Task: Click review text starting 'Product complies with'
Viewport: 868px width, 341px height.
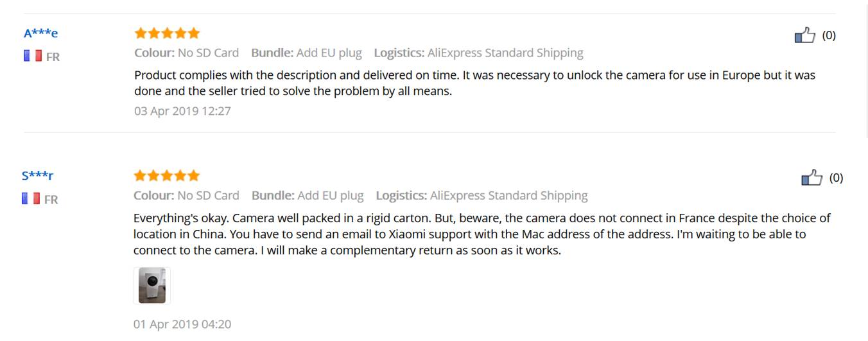Action: coord(474,83)
